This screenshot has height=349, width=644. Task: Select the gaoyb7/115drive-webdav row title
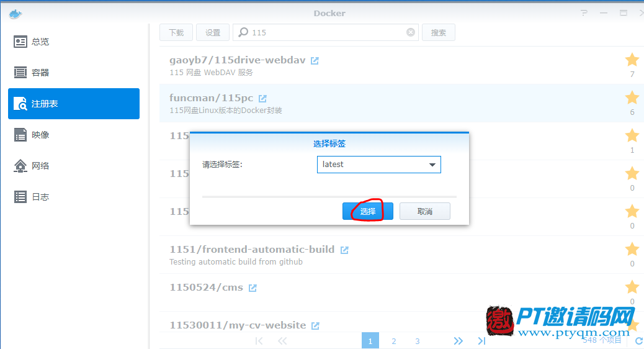point(238,60)
